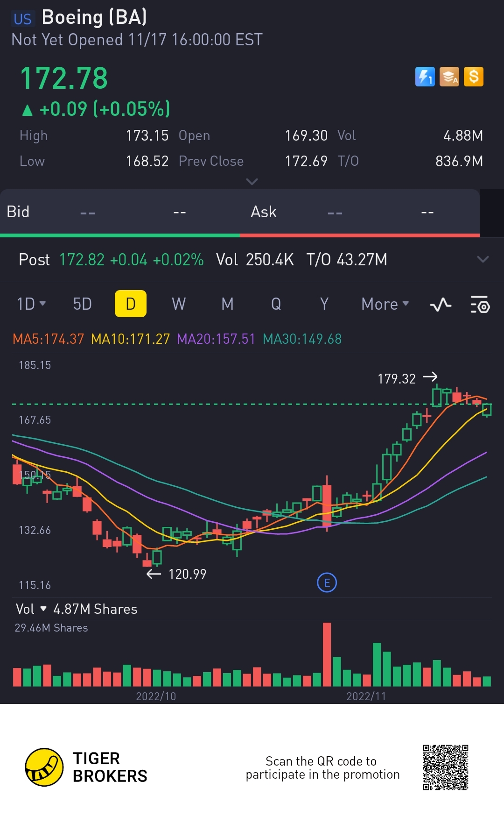Open the 1D timeframe dropdown
504x831 pixels.
pos(31,304)
